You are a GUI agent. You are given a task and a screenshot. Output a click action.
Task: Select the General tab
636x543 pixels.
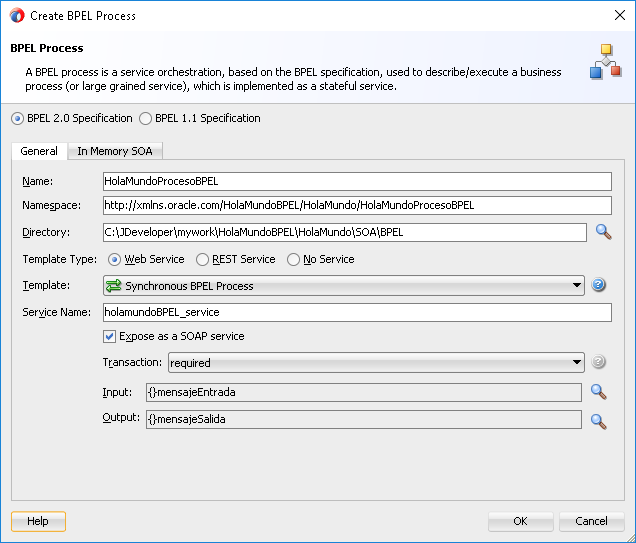(x=39, y=151)
